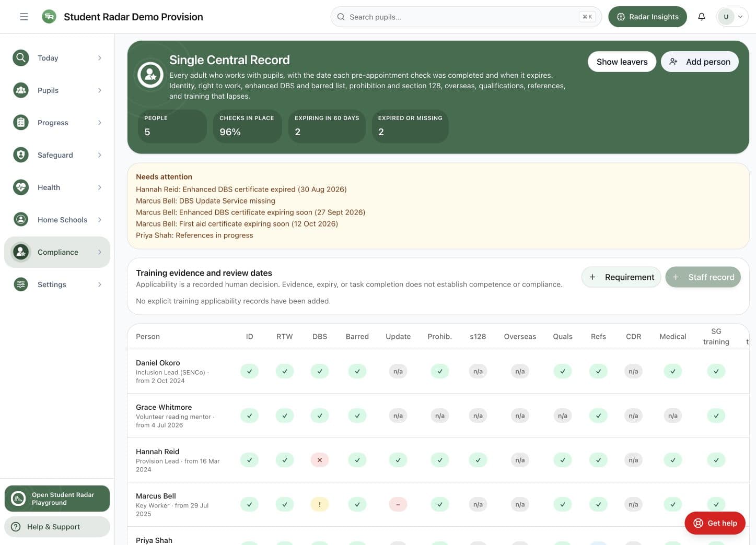Click the user avatar U

point(726,17)
